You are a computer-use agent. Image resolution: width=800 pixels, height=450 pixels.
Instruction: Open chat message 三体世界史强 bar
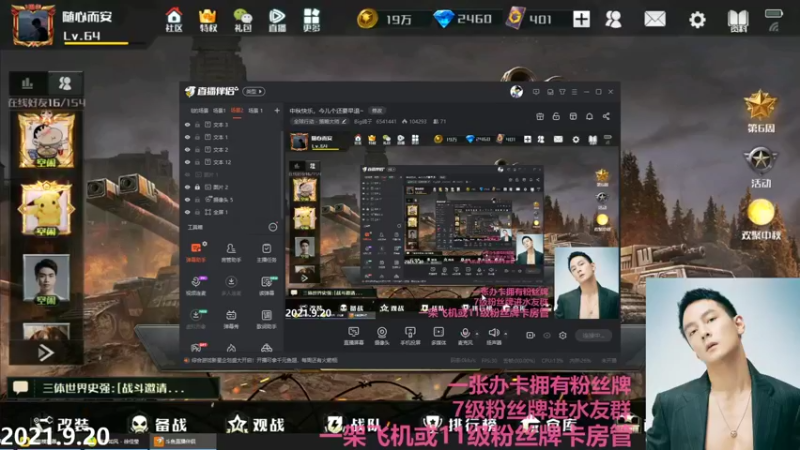(113, 388)
